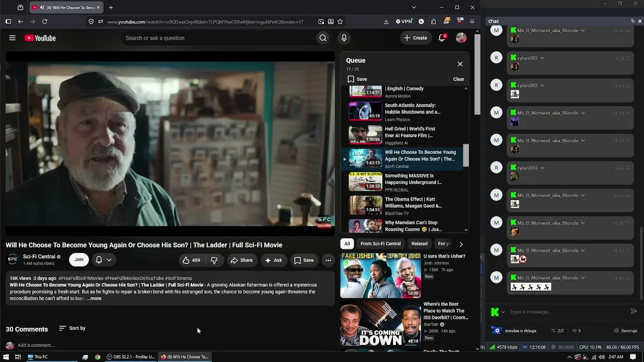Viewport: 644px width, 362px height.
Task: Open YouTube notifications bell
Action: coord(442,38)
